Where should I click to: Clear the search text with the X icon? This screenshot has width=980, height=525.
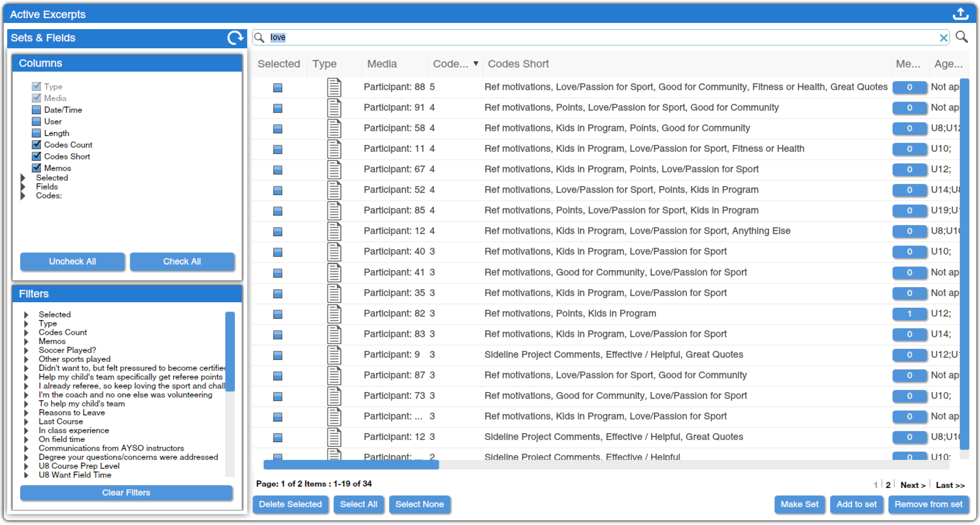tap(943, 38)
